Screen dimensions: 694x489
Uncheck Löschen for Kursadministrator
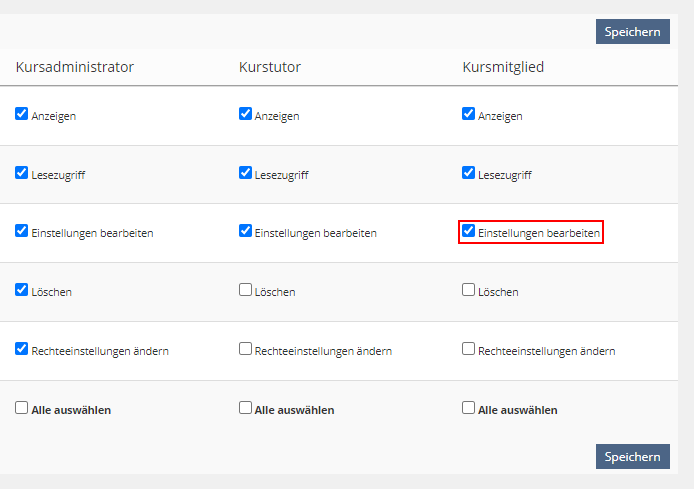(22, 290)
